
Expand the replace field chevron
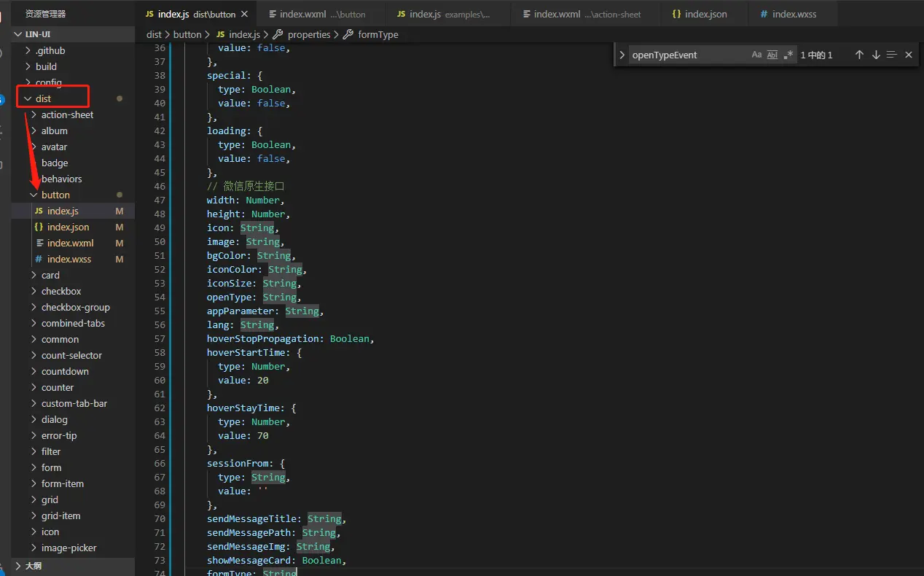pyautogui.click(x=622, y=55)
